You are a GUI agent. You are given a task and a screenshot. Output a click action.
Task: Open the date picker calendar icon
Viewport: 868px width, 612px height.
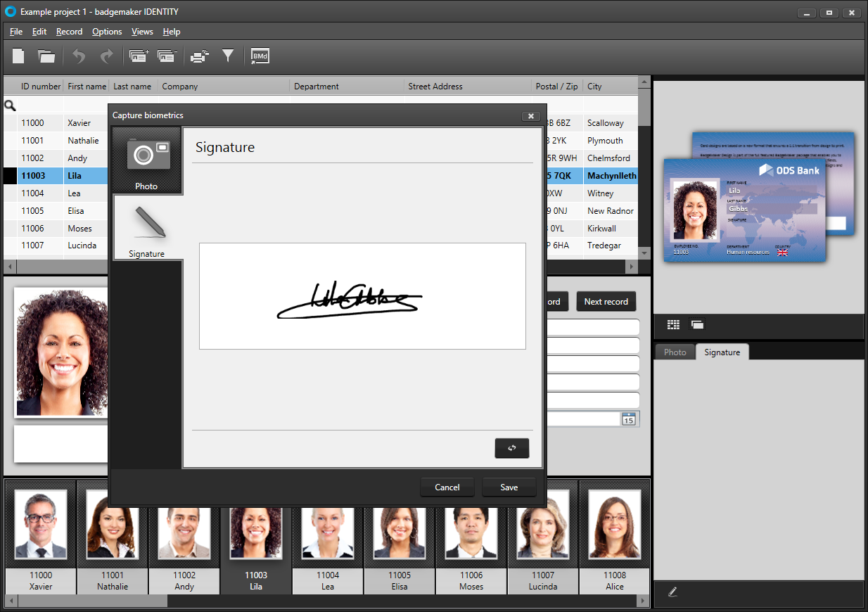(x=628, y=419)
